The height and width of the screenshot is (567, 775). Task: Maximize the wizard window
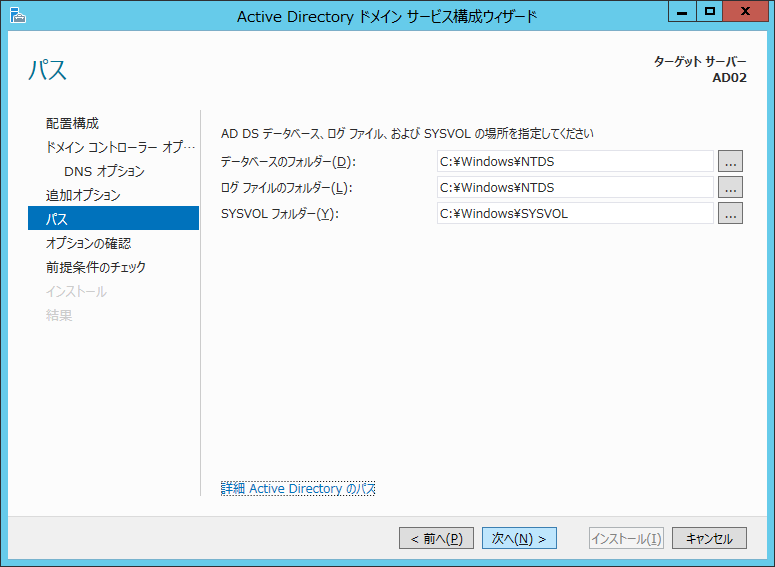click(x=710, y=12)
